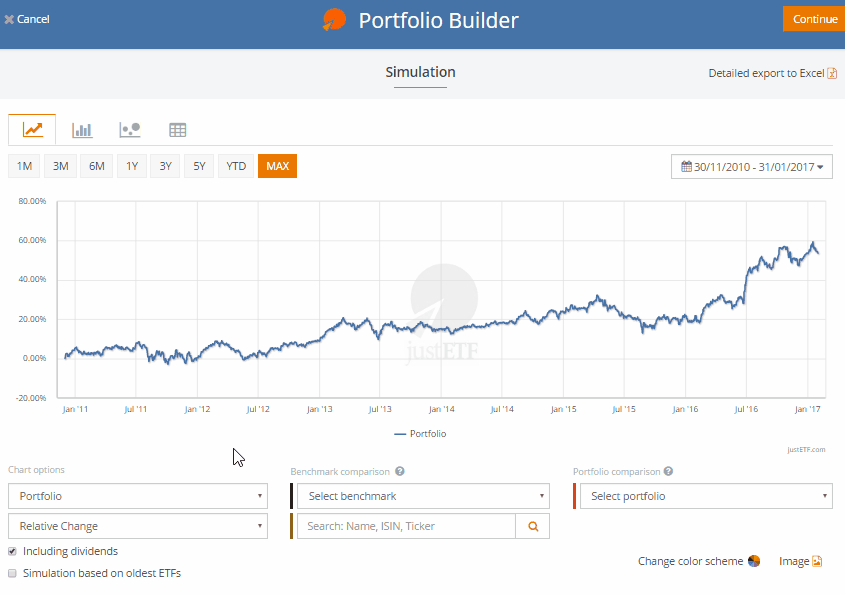Open the date range dropdown
845x595 pixels.
[x=753, y=167]
